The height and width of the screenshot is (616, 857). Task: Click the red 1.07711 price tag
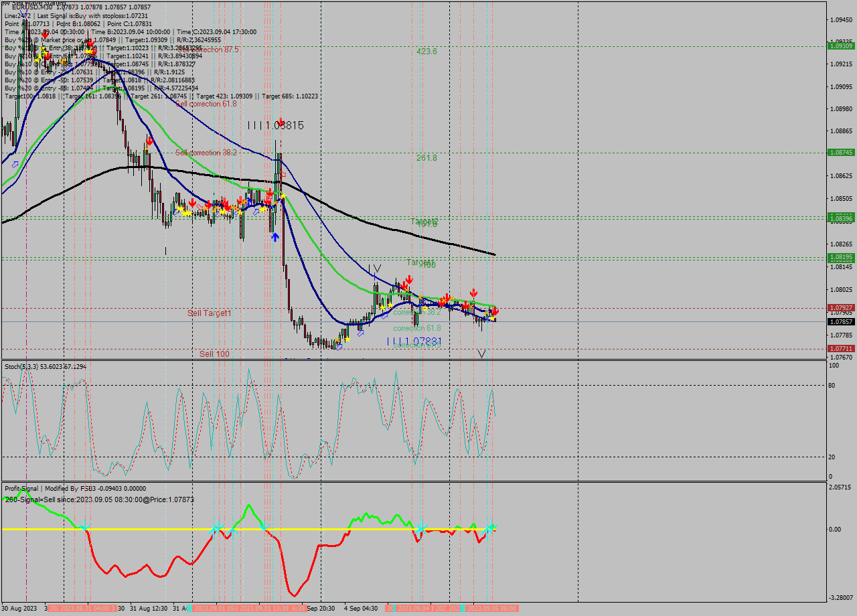(x=841, y=349)
